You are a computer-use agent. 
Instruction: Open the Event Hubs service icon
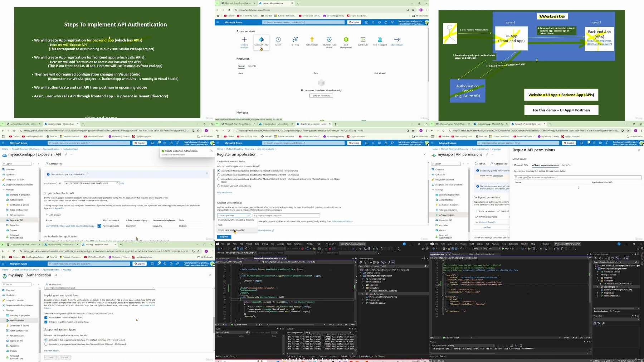(363, 39)
